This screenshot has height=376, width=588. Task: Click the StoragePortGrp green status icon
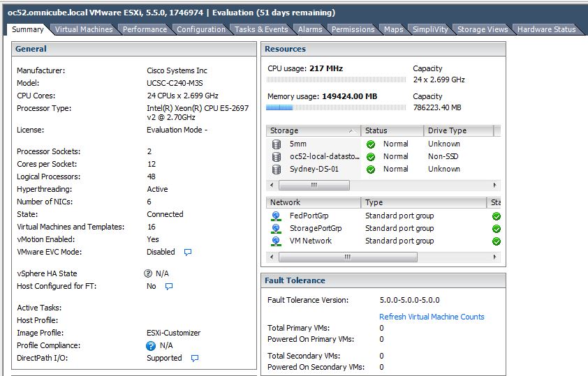click(x=496, y=229)
